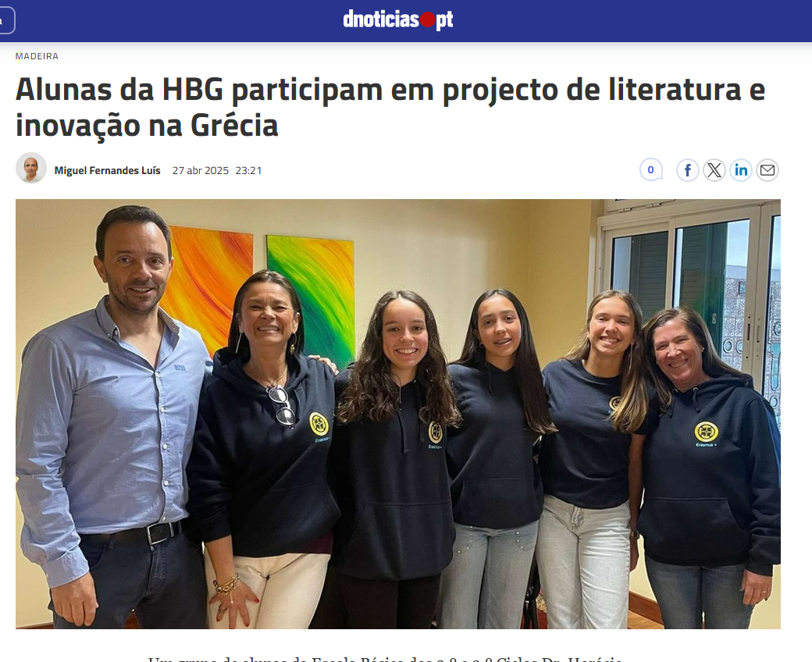Share article on Facebook

(687, 170)
